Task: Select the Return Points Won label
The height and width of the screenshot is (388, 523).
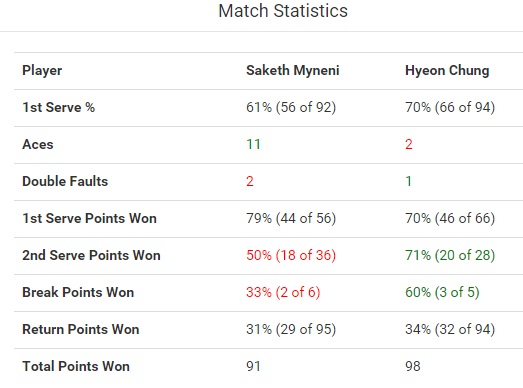Action: coord(81,330)
